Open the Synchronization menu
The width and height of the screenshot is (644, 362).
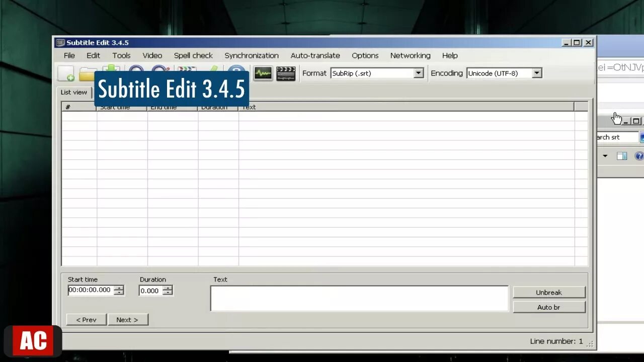pos(252,55)
